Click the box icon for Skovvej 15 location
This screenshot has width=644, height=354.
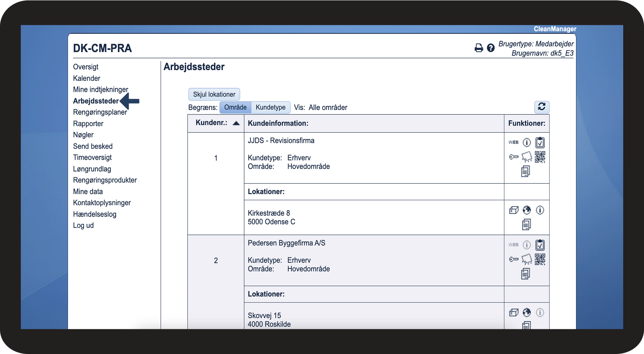(514, 312)
